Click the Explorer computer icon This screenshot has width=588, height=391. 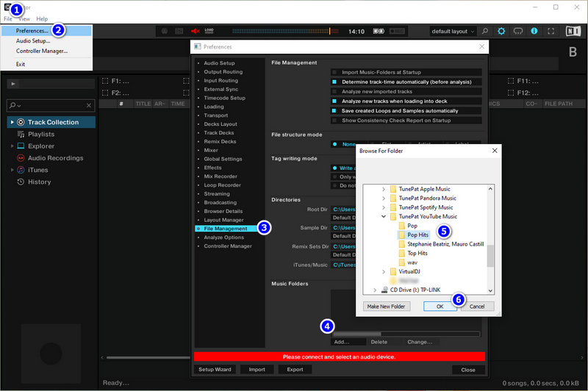tap(21, 146)
